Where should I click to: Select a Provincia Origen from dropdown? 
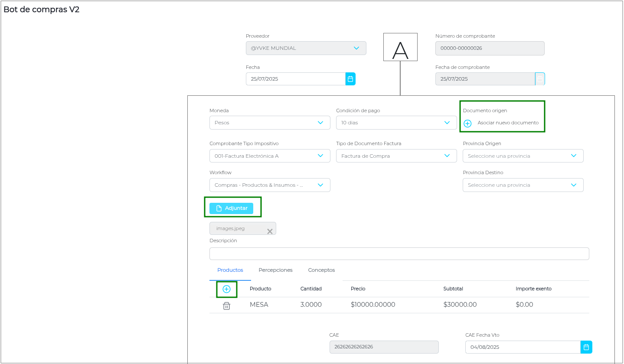click(x=523, y=156)
